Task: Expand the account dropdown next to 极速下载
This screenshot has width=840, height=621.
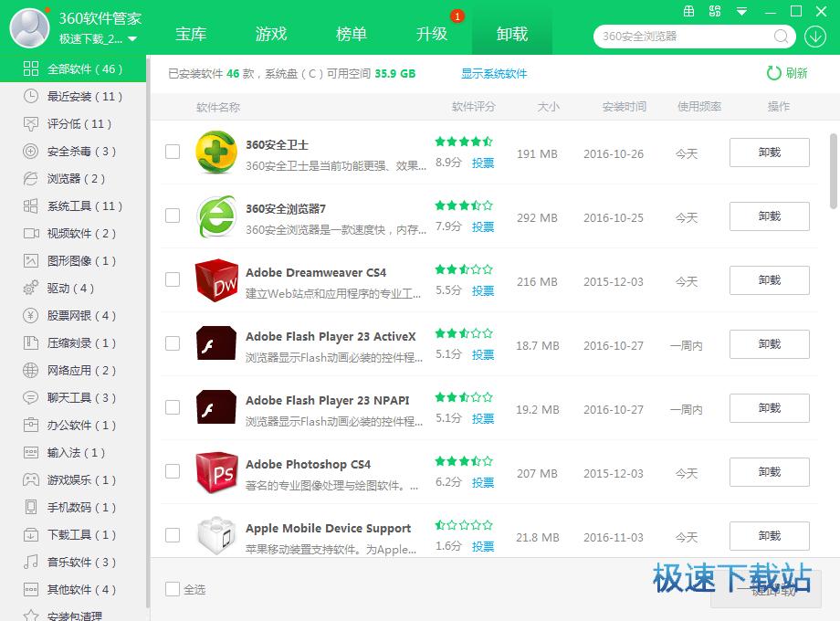Action: [132, 39]
